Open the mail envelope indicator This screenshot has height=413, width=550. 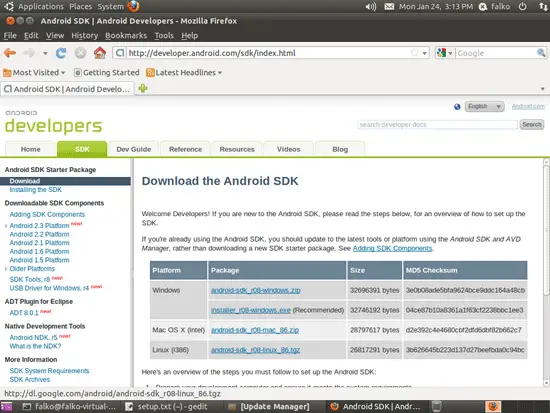(x=389, y=7)
